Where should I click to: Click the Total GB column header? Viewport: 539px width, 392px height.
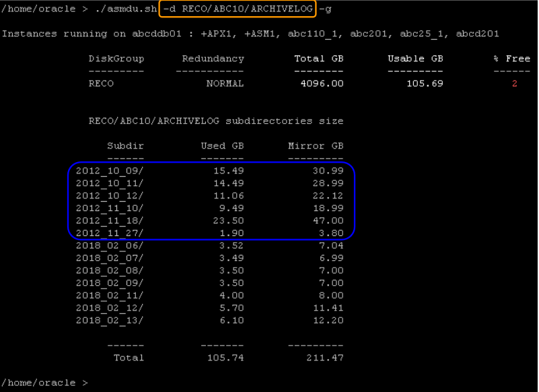pos(319,58)
